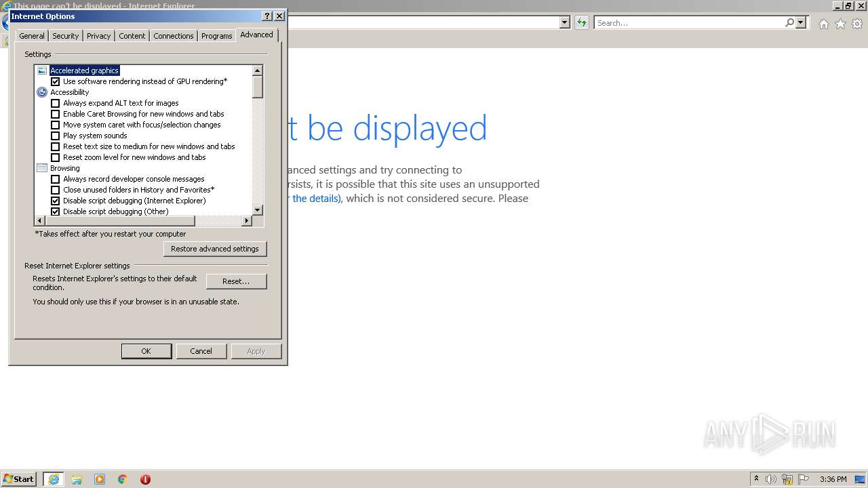Click the Internet Options help question mark
This screenshot has width=868, height=488.
(x=267, y=16)
